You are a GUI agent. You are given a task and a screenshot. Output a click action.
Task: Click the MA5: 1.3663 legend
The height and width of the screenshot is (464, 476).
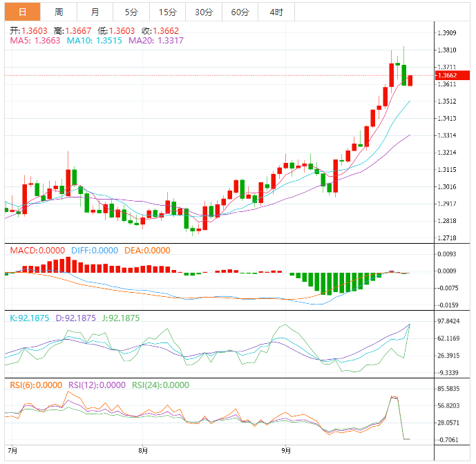[x=35, y=41]
